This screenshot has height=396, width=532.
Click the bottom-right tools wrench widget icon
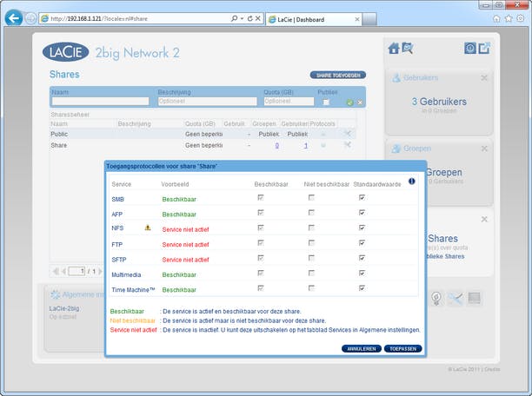pos(455,299)
